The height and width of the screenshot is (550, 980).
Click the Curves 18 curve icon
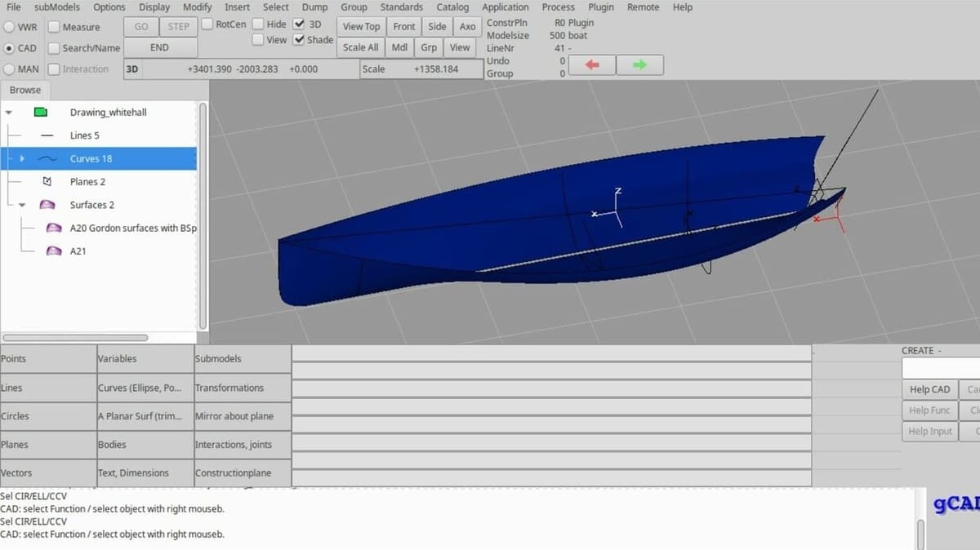[47, 158]
